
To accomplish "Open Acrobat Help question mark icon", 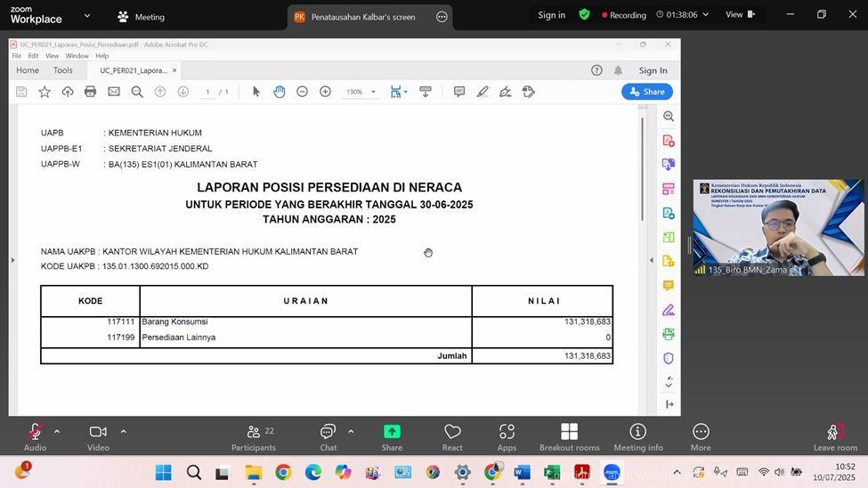I will 596,70.
